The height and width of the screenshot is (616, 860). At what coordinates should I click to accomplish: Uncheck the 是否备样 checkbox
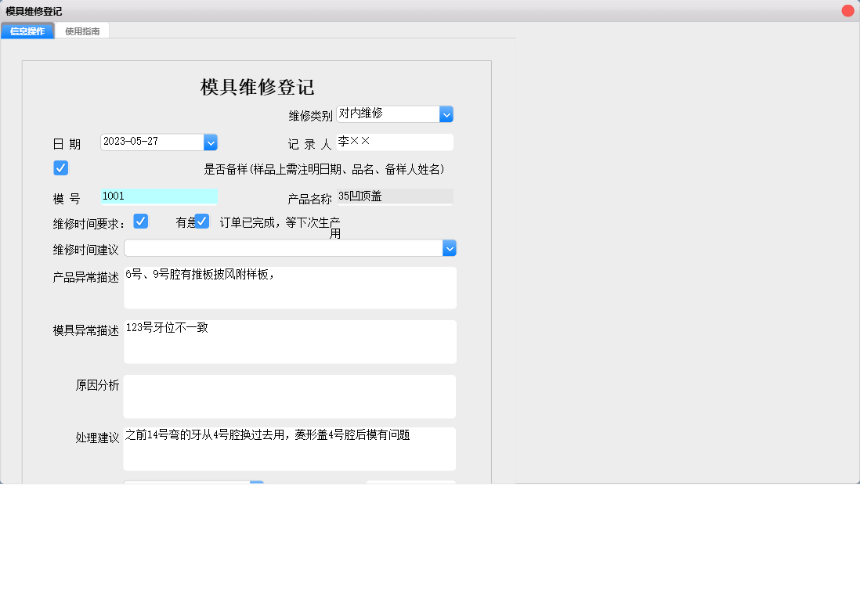click(x=60, y=168)
